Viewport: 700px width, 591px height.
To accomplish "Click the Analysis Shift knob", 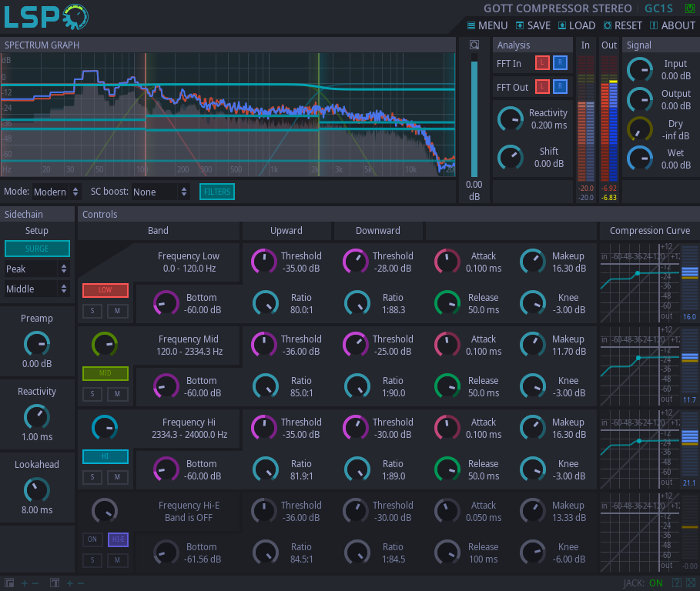I will [x=511, y=158].
